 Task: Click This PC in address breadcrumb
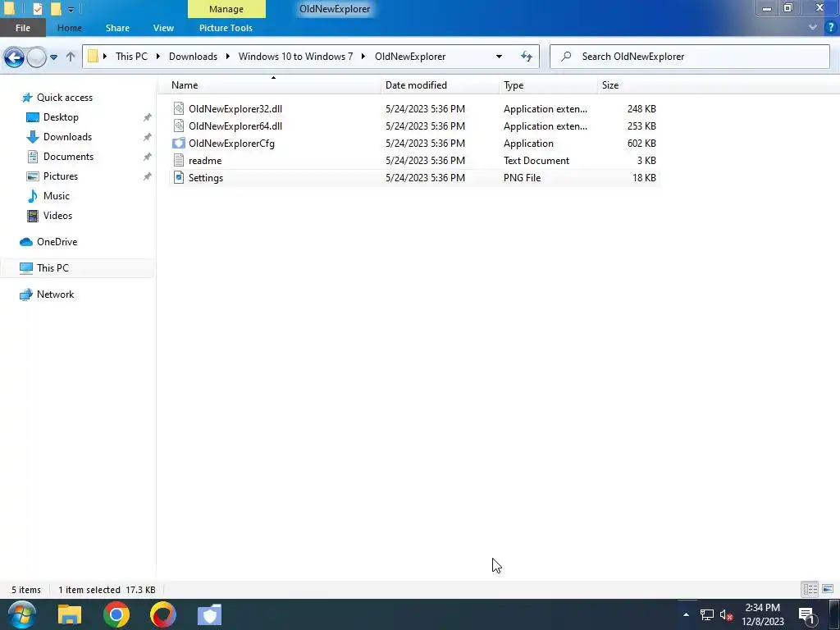point(131,57)
